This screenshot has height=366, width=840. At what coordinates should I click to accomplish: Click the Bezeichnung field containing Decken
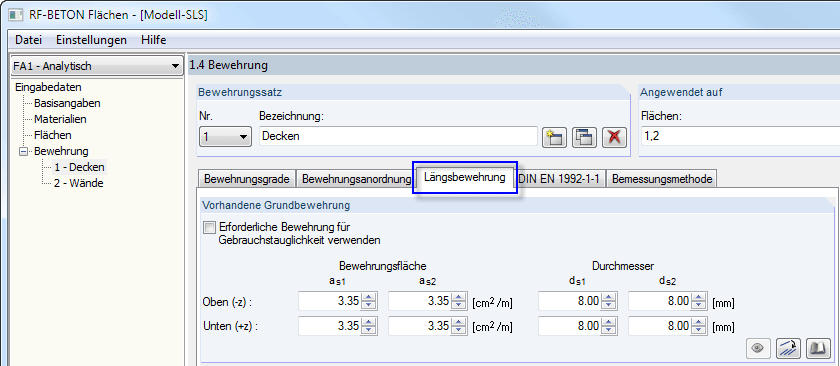[x=398, y=137]
